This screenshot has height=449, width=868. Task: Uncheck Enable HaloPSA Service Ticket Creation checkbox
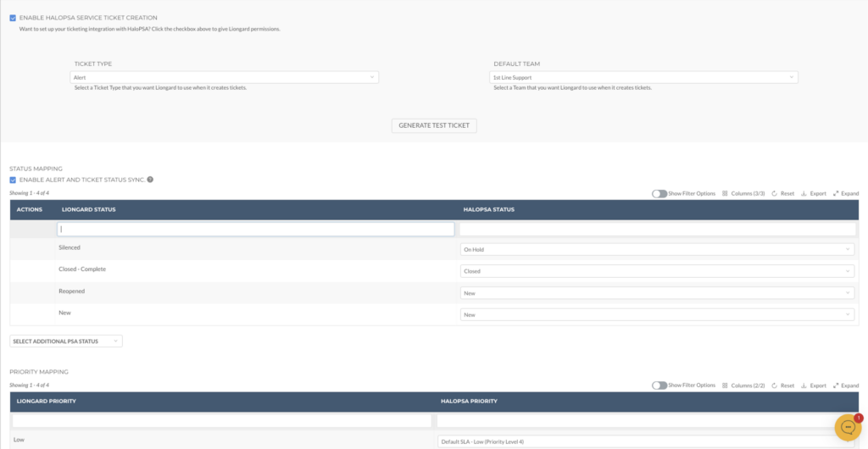[x=13, y=18]
